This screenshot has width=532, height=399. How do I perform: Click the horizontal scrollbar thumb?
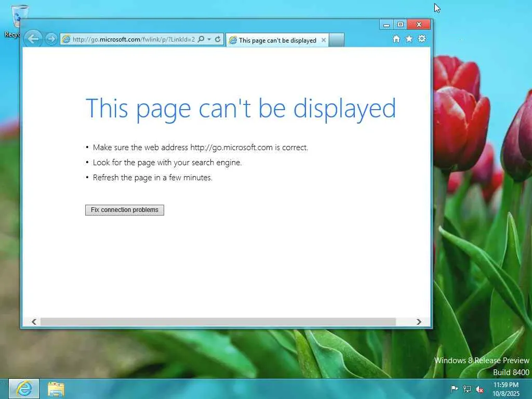[218, 322]
